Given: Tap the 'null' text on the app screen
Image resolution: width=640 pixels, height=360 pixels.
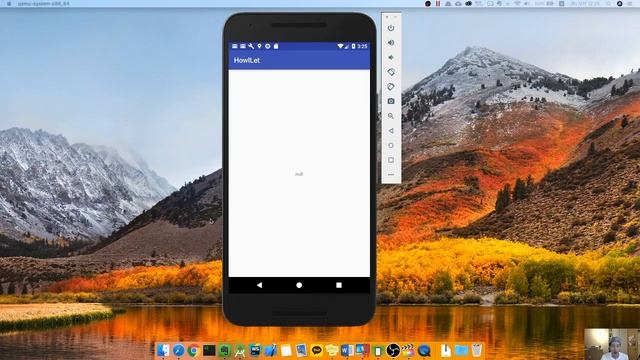Looking at the screenshot, I should [299, 174].
